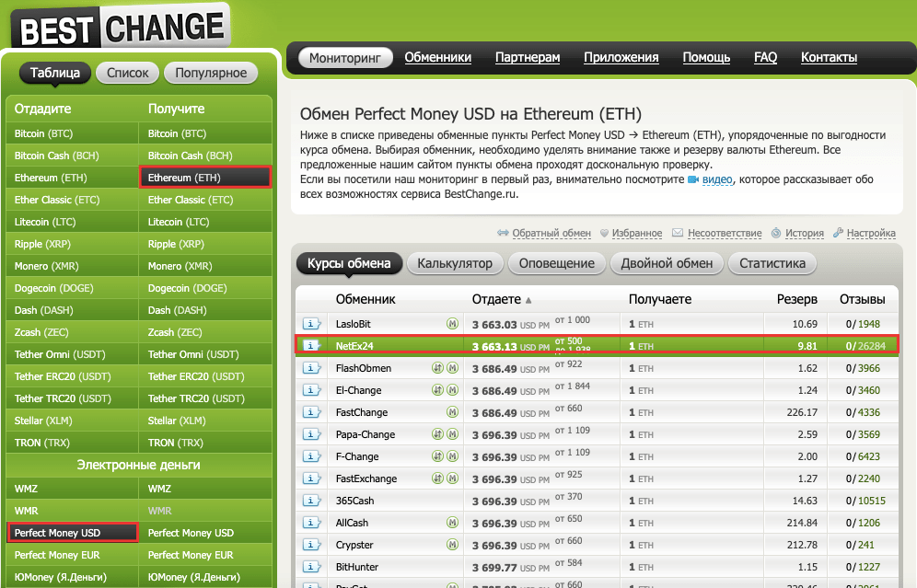The image size is (917, 588).
Task: Open the Калькулятор tab
Action: click(455, 263)
